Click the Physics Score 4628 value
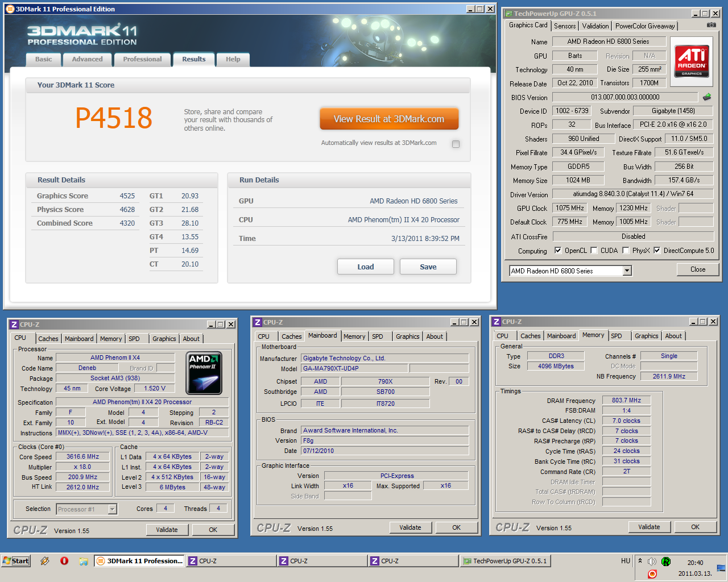Screen dimensions: 728x582 127,209
